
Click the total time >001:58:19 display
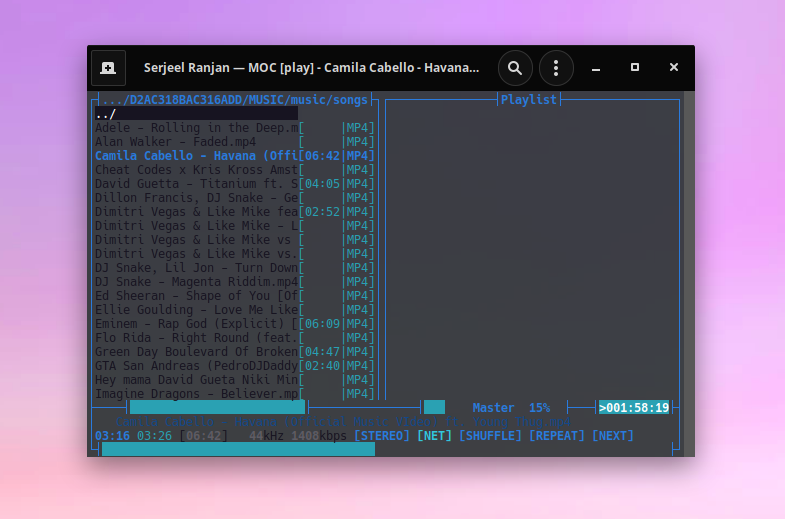(634, 407)
